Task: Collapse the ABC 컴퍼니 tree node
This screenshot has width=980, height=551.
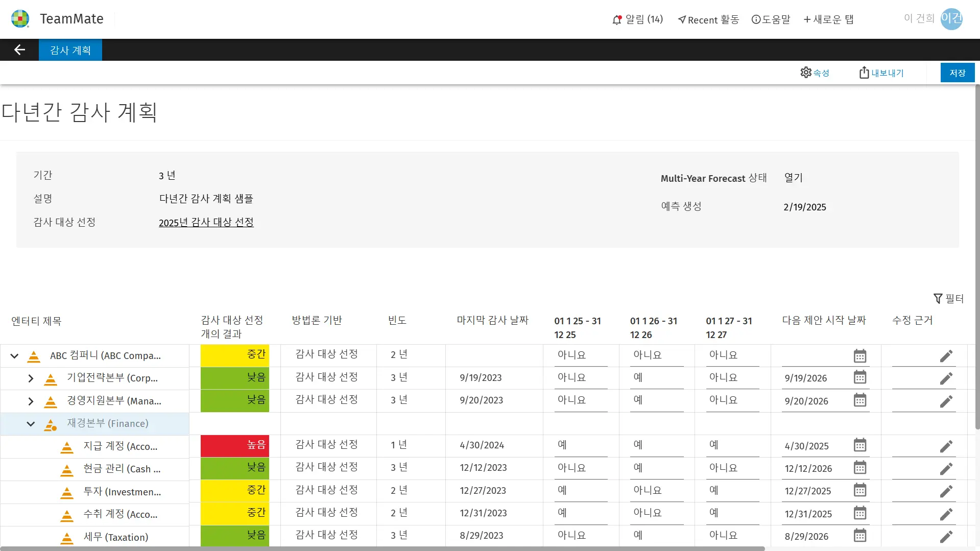Action: tap(14, 356)
